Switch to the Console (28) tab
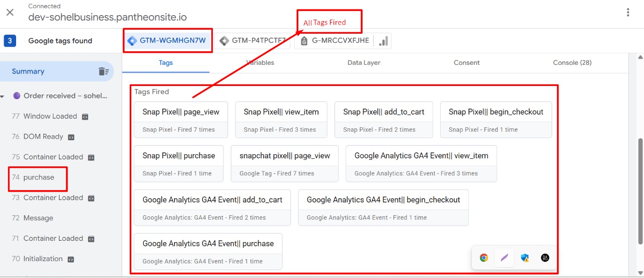Image resolution: width=644 pixels, height=278 pixels. coord(572,63)
